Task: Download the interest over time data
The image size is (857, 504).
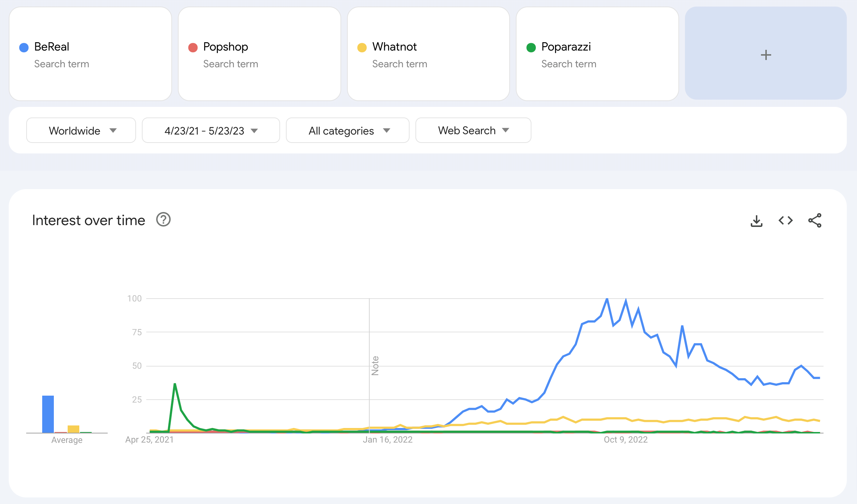Action: 757,221
